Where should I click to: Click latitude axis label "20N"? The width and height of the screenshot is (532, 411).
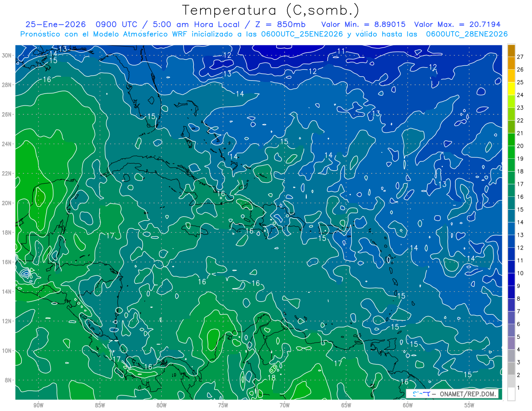point(8,203)
